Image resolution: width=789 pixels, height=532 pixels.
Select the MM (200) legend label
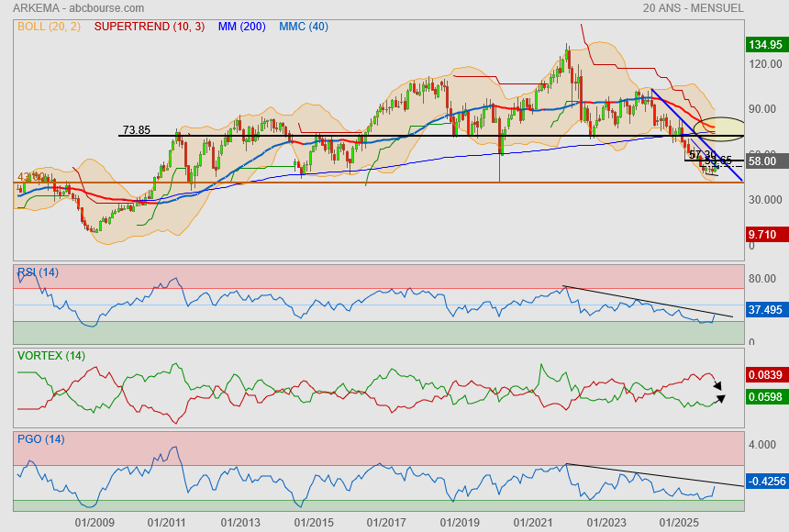241,26
